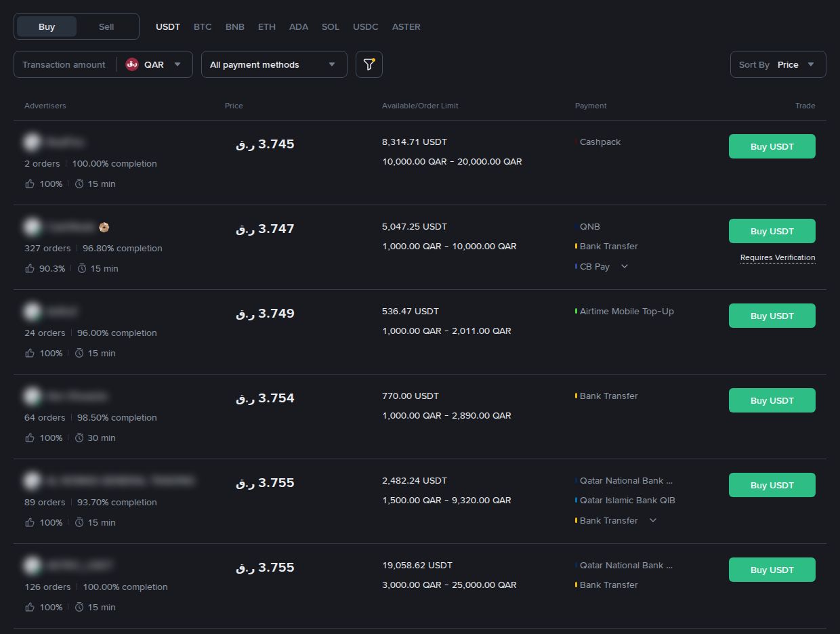Open the Sort By Price dropdown
This screenshot has width=840, height=634.
(778, 64)
